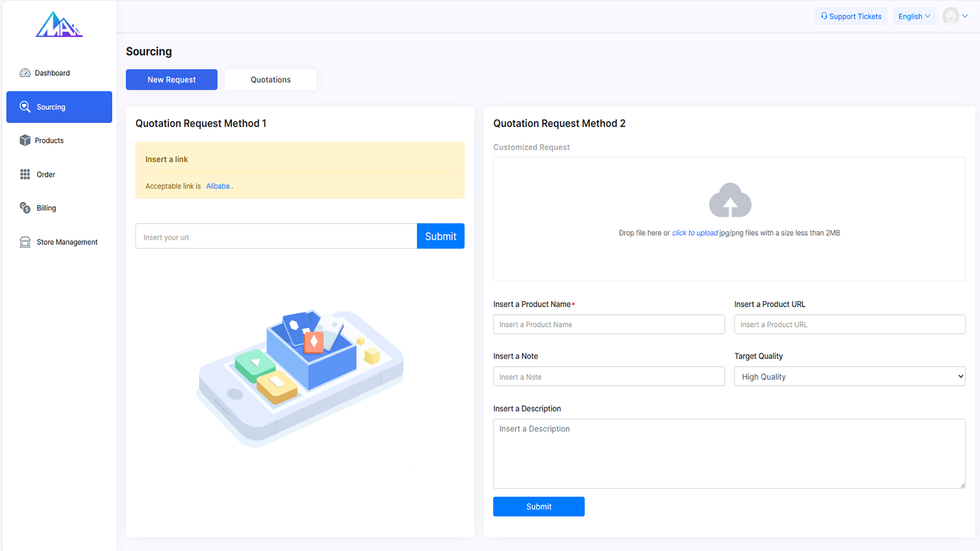This screenshot has width=980, height=551.
Task: Expand the account menu chevron
Action: pos(965,17)
